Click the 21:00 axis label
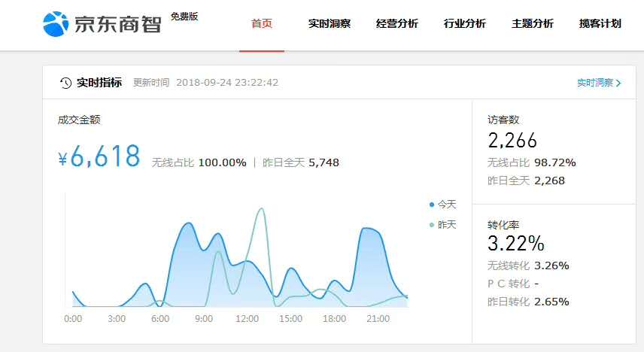 [378, 319]
